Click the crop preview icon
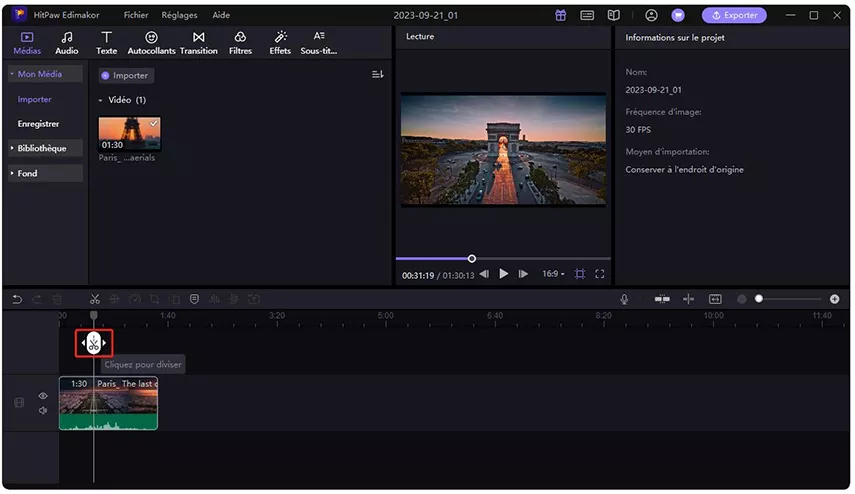 580,274
